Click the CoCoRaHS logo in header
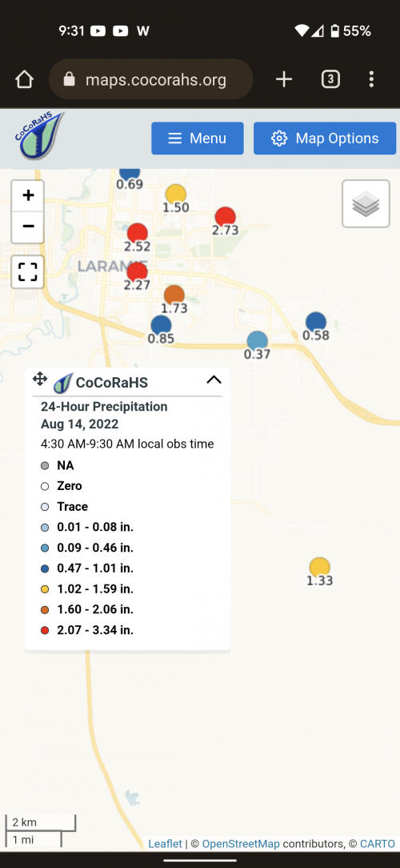Screen dimensions: 400x868 pos(39,135)
